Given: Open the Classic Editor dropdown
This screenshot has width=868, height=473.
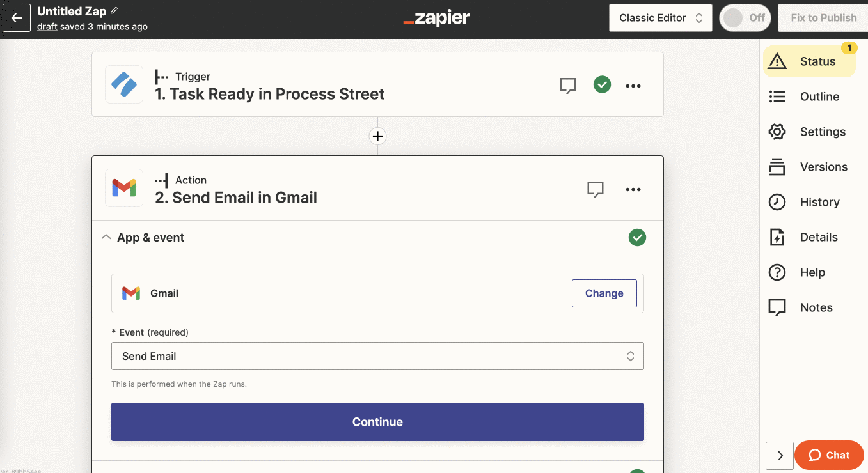Looking at the screenshot, I should (660, 18).
